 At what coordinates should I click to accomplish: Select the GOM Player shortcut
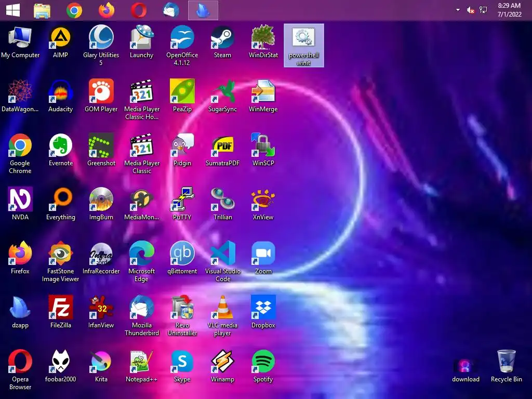click(101, 96)
